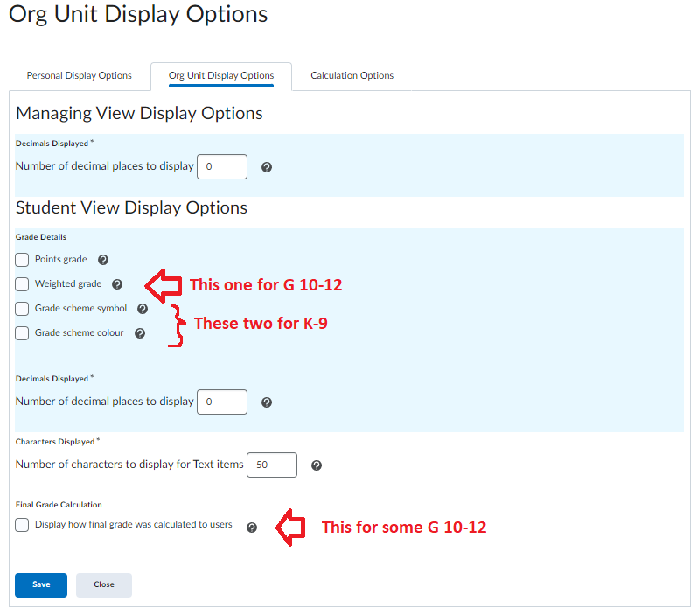Select the Org Unit Display Options tab
This screenshot has height=616, width=697.
point(221,75)
